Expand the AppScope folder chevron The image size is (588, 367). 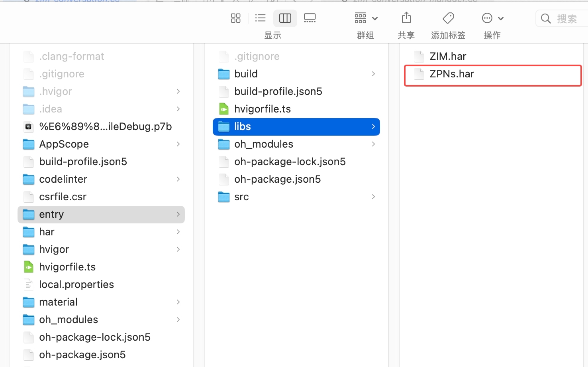click(x=178, y=144)
